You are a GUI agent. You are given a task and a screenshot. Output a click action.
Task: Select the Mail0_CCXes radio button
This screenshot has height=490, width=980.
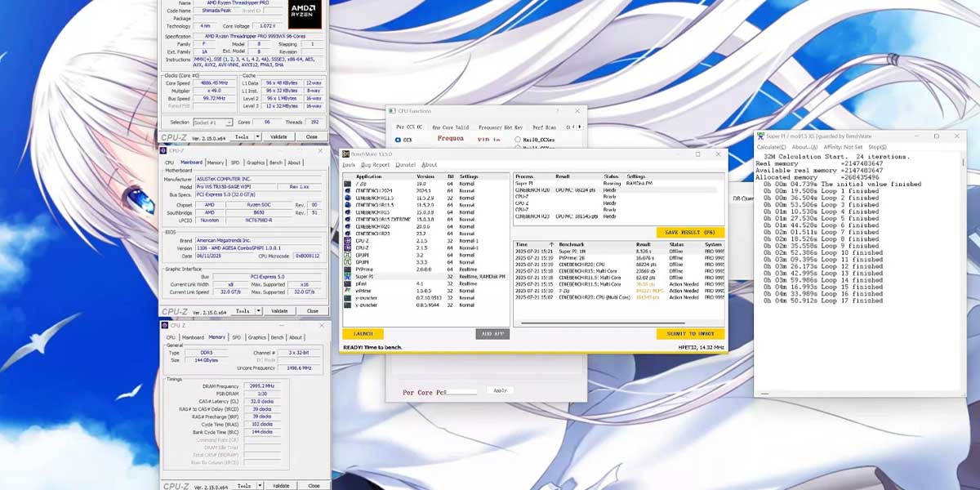[x=518, y=140]
